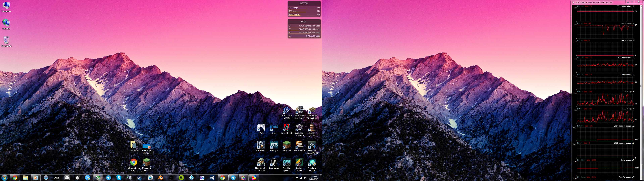Launch Halo Combat Evolved shortcut
The height and width of the screenshot is (181, 644).
261,165
